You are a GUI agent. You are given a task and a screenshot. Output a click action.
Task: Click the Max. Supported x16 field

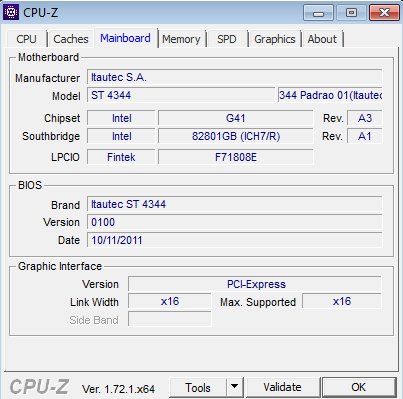tap(342, 301)
